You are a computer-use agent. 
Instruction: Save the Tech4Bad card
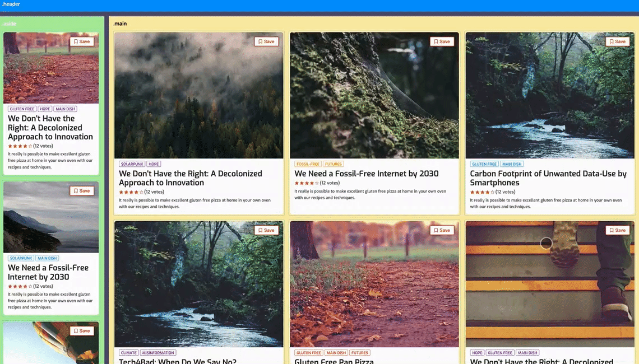(x=266, y=231)
